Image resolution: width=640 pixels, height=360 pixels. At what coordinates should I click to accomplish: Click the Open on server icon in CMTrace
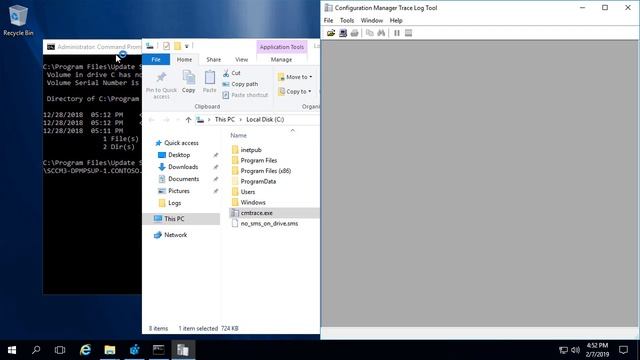(343, 33)
